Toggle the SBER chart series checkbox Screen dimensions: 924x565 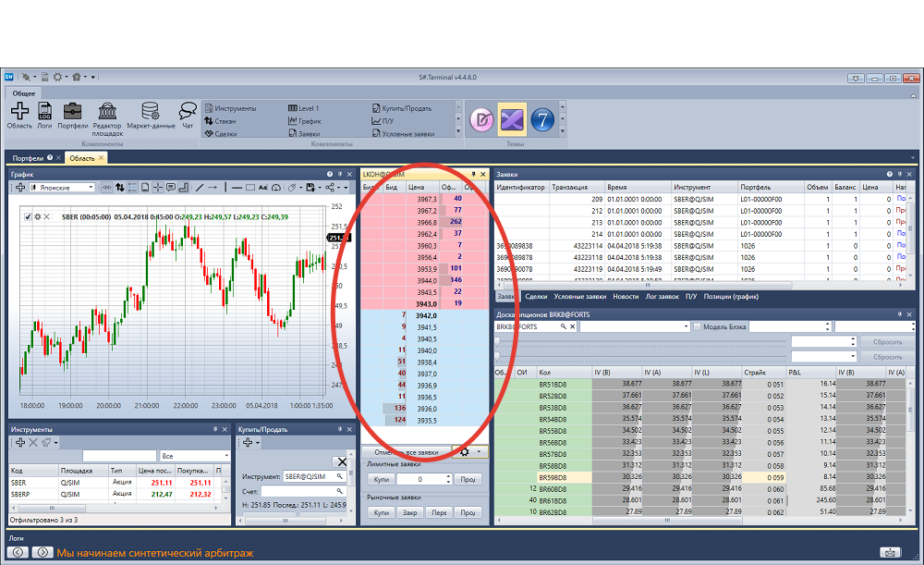tap(28, 217)
